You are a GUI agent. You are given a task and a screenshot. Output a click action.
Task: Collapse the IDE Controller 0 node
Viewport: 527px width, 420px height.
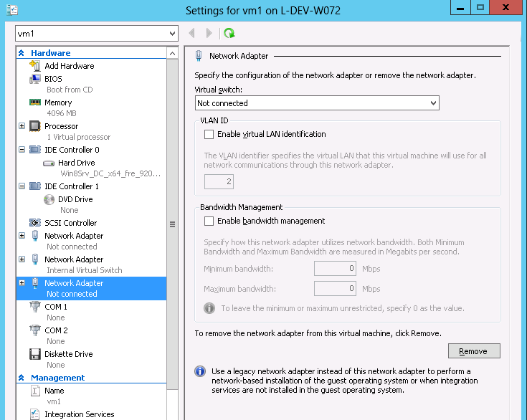[x=22, y=150]
